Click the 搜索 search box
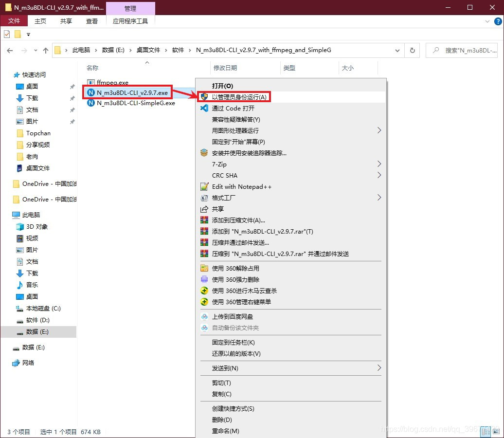 click(462, 51)
